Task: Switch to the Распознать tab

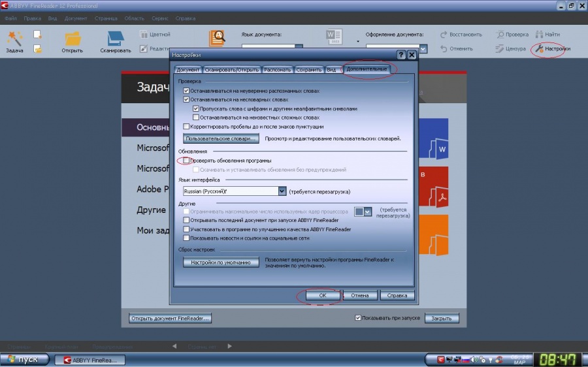Action: click(277, 70)
